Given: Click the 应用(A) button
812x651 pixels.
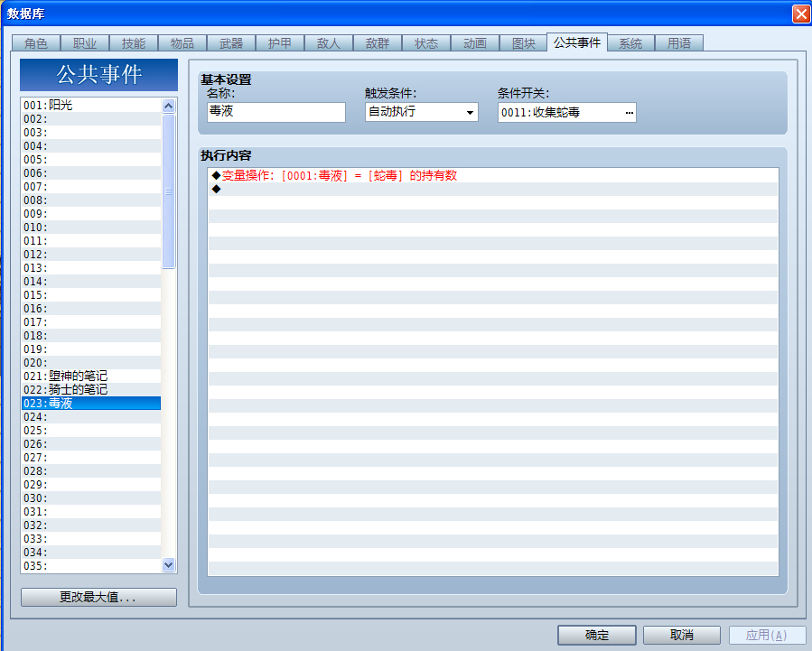Looking at the screenshot, I should click(x=767, y=635).
